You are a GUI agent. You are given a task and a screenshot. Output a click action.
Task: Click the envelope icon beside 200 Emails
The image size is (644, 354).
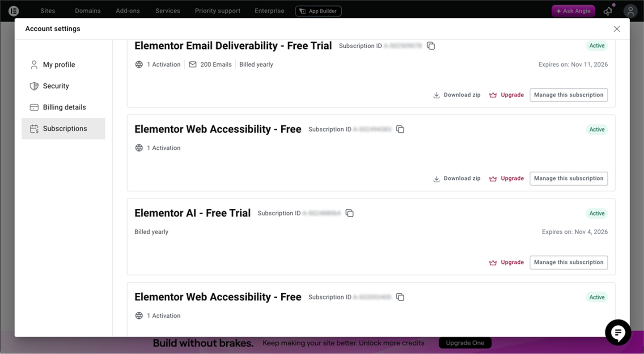tap(193, 64)
